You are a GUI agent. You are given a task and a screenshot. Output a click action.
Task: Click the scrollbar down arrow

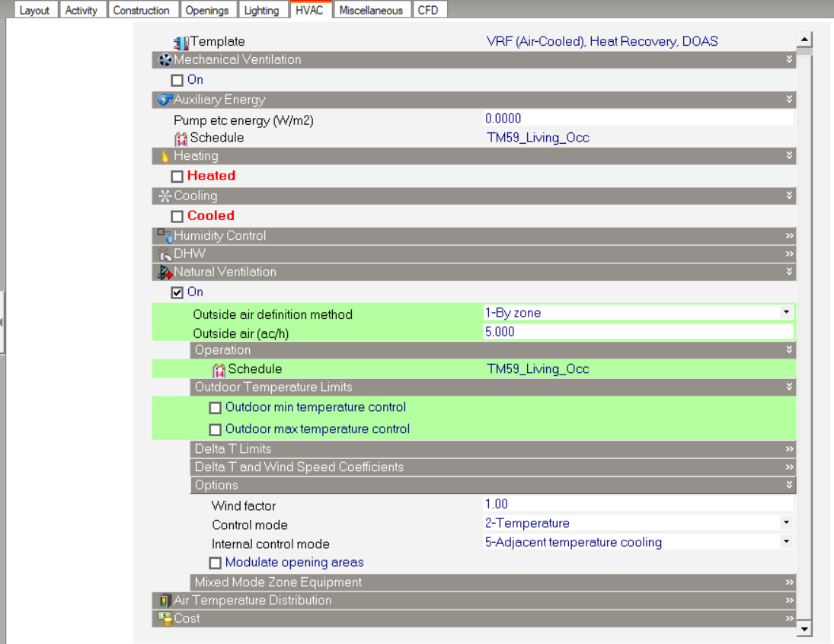[804, 629]
